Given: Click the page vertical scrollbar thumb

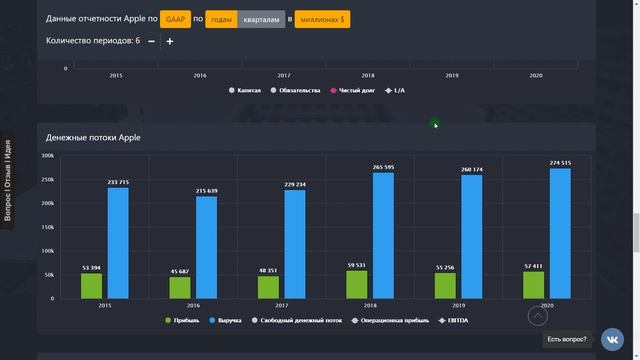Looking at the screenshot, I should 636,233.
